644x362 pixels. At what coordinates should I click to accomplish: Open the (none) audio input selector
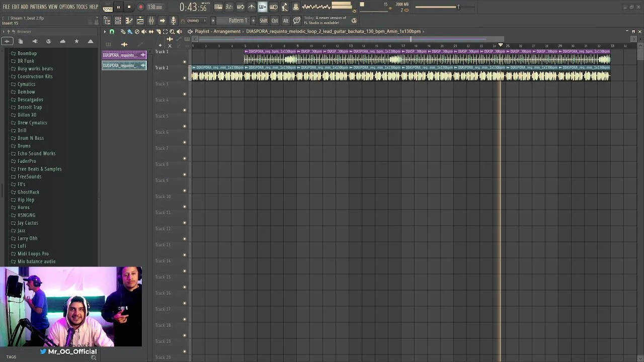coord(196,21)
